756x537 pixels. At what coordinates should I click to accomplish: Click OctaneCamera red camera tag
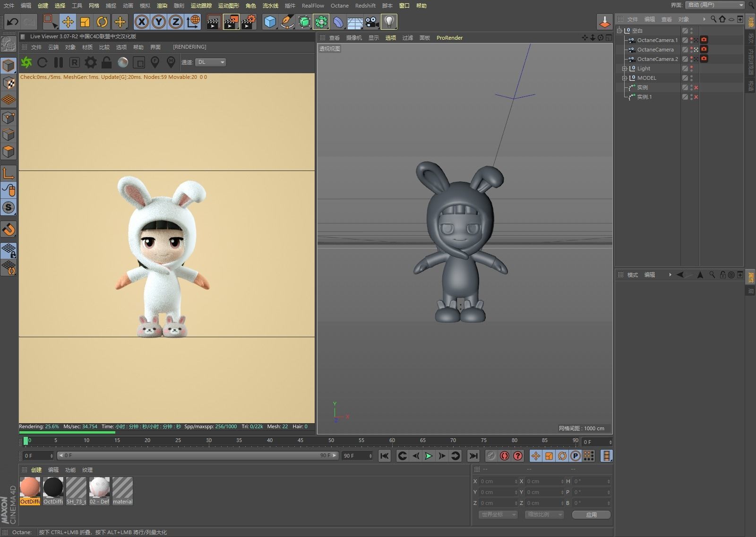(x=704, y=49)
